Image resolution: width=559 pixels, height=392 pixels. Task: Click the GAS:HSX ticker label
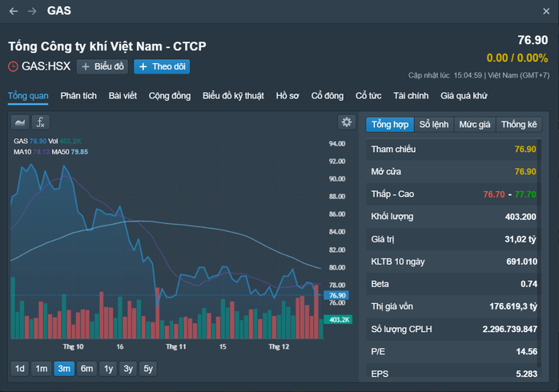click(46, 66)
